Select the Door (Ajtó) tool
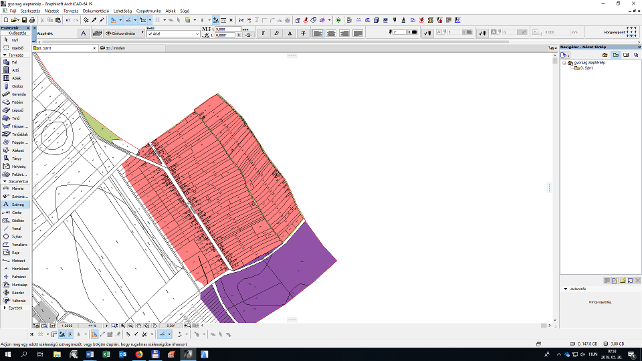The width and height of the screenshot is (642, 361). click(x=15, y=70)
